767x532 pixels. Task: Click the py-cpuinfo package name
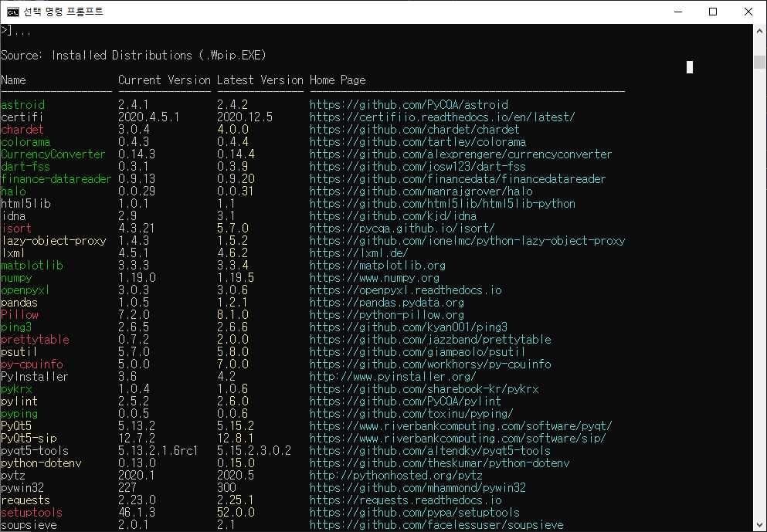tap(32, 364)
